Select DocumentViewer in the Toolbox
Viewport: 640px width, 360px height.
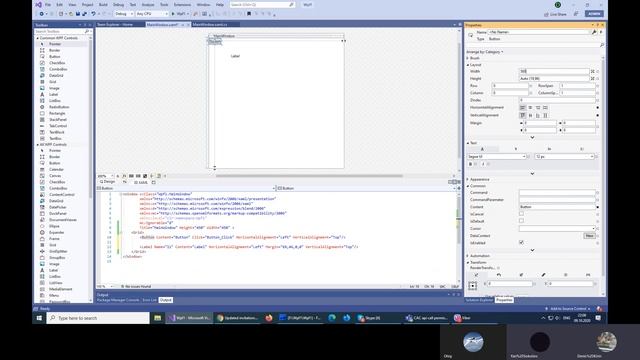pyautogui.click(x=63, y=220)
